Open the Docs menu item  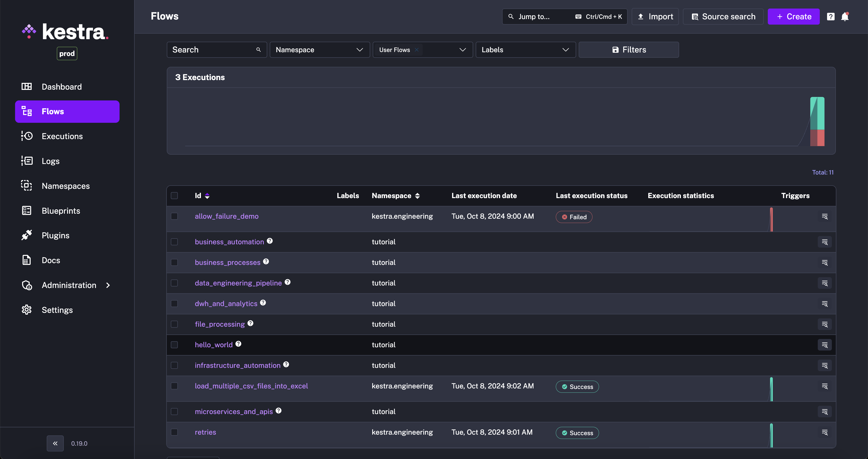[x=51, y=260]
